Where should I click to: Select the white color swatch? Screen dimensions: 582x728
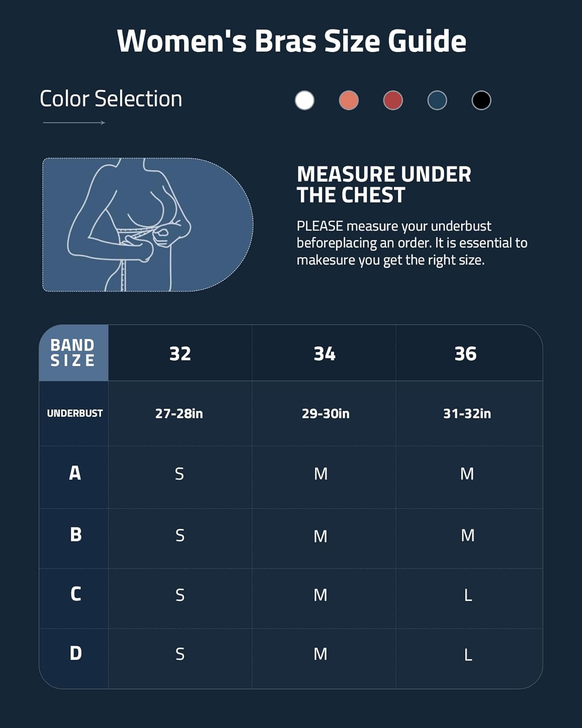[x=305, y=100]
